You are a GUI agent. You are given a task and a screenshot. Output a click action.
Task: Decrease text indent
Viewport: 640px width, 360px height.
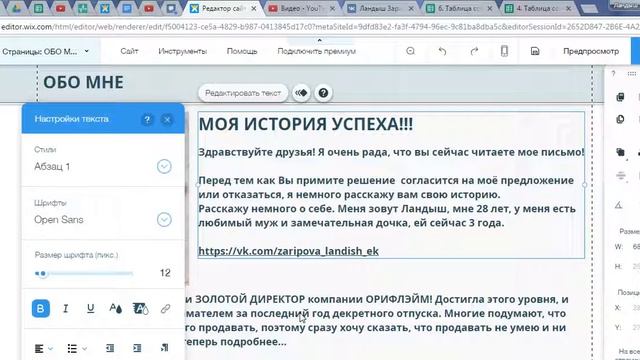pos(110,348)
